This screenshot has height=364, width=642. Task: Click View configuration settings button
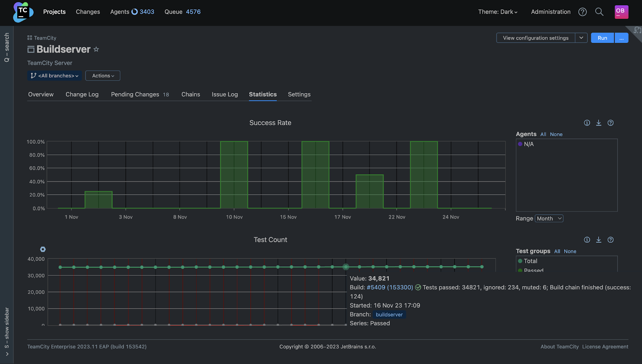point(536,38)
